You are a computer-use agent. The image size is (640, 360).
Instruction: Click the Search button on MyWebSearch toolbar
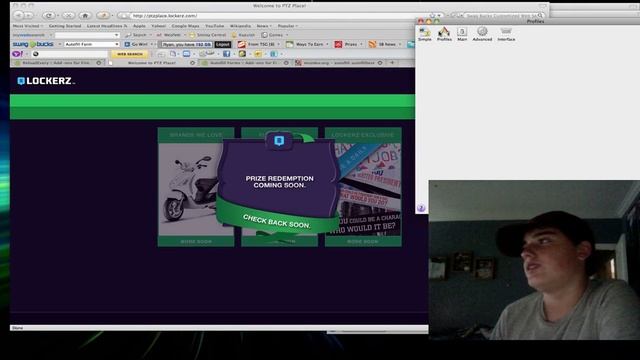(136, 35)
